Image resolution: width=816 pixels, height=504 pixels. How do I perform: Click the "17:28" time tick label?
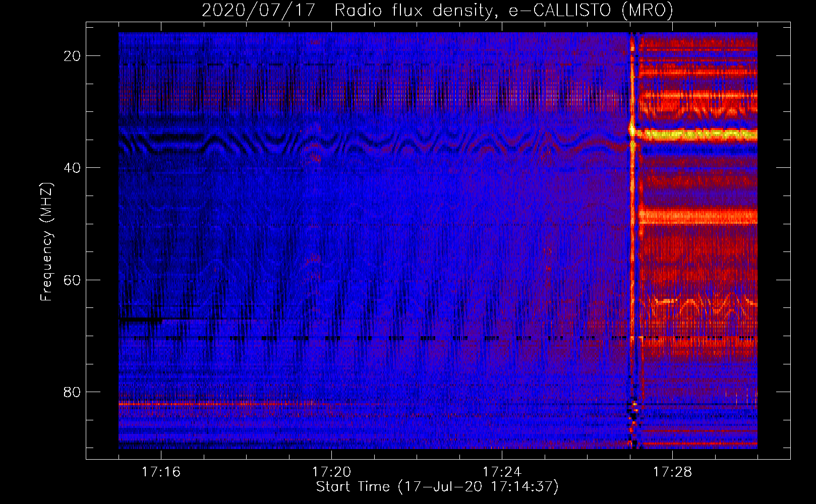(x=672, y=472)
